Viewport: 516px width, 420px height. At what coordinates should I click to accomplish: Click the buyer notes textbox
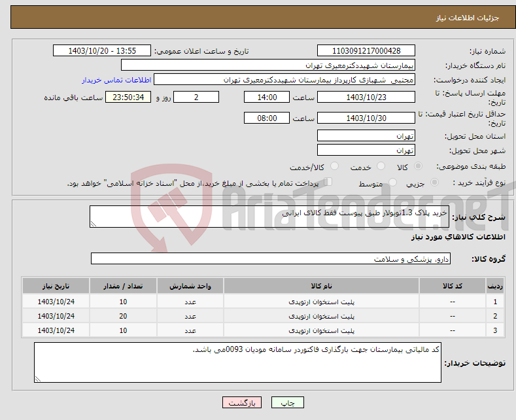(x=237, y=362)
